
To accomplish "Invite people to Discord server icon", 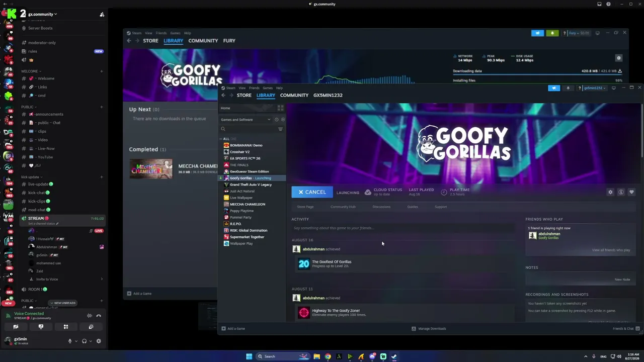I will [102, 15].
